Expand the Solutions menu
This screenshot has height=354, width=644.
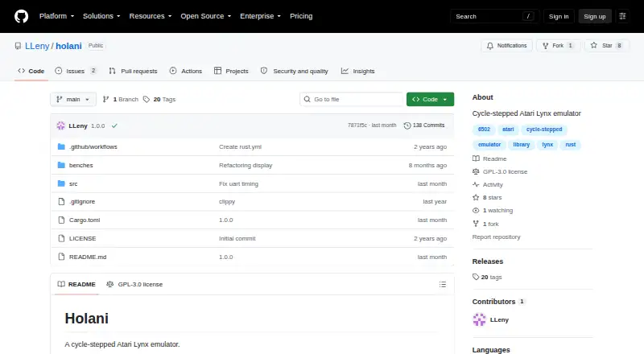tap(101, 16)
